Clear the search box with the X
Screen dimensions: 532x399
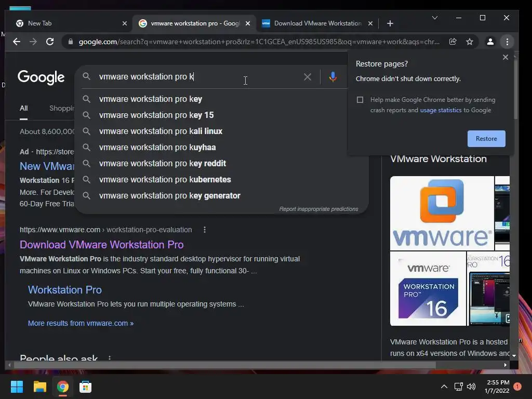click(x=308, y=77)
